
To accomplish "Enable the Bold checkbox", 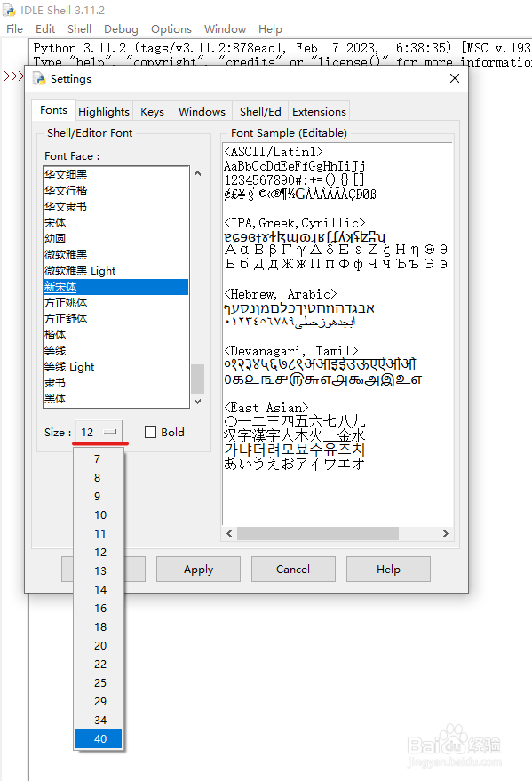I will click(150, 433).
